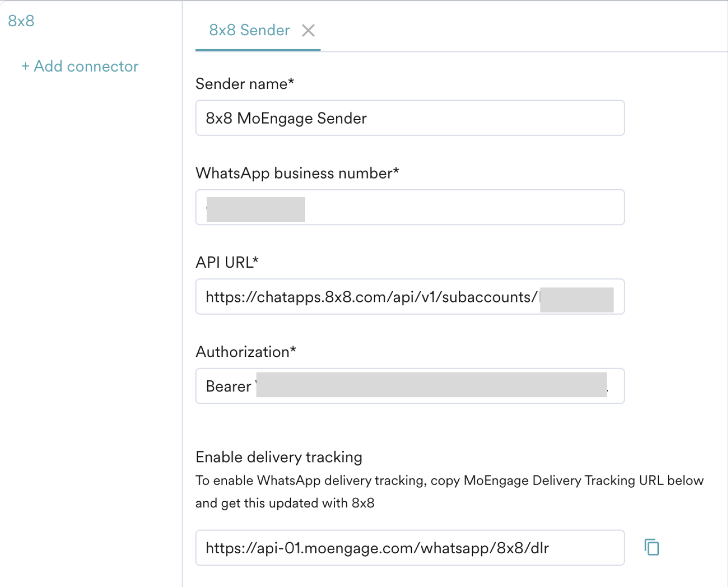The width and height of the screenshot is (728, 587).
Task: Click the WhatsApp business number field
Action: pyautogui.click(x=410, y=207)
